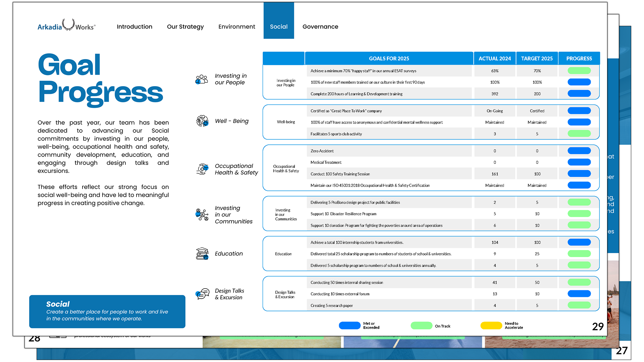This screenshot has width=644, height=362.
Task: Click the Investing in our People icon
Action: pyautogui.click(x=201, y=79)
